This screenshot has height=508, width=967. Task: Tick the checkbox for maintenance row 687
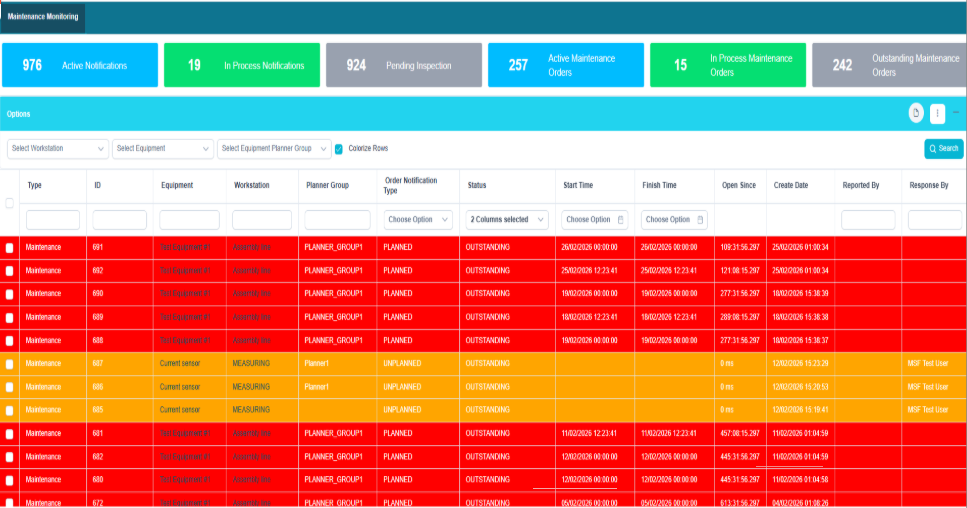[10, 364]
